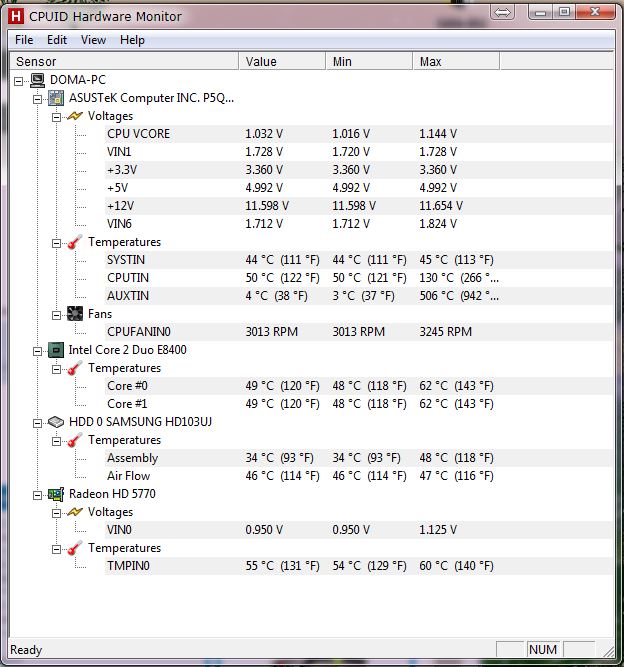This screenshot has width=624, height=667.
Task: Select the CPU VCORE row
Action: (359, 134)
